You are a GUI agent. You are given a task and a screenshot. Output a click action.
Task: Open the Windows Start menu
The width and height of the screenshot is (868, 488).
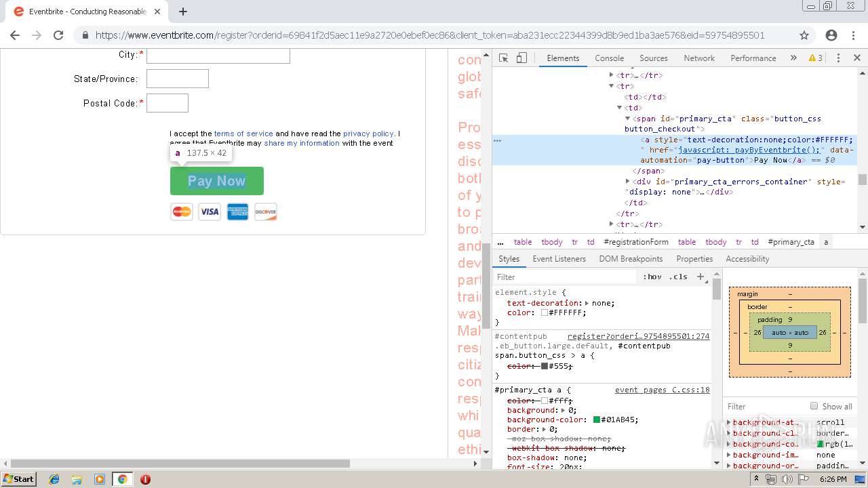pos(19,479)
